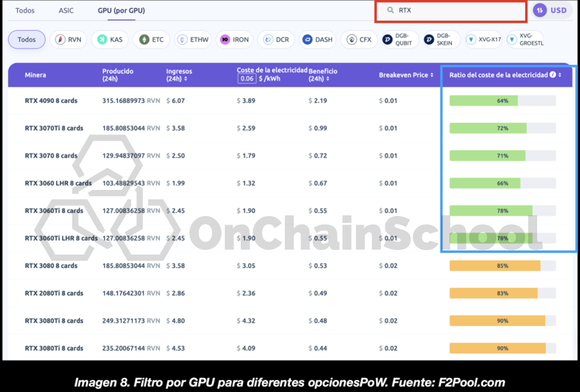Click the info icon next to Ratio del coste

tap(553, 75)
